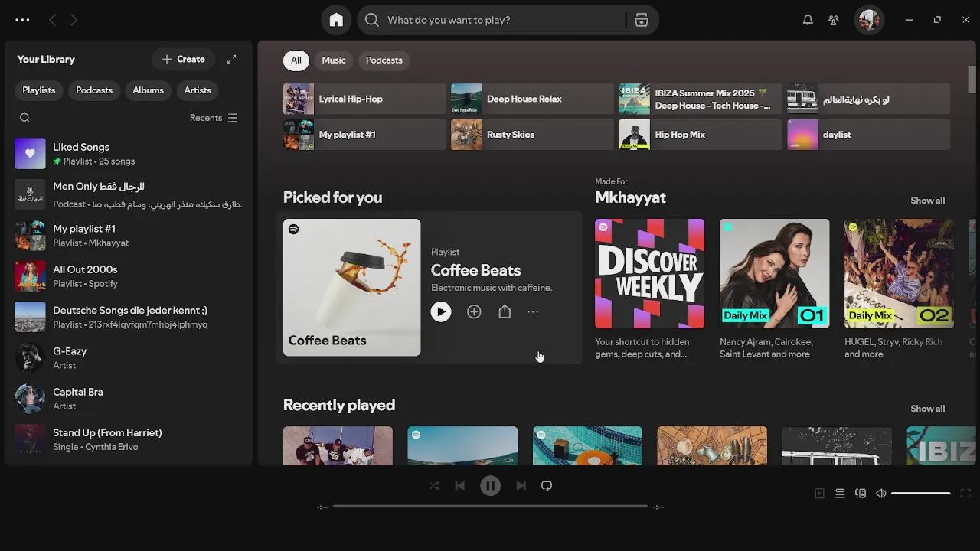Open Now Playing view
The image size is (980, 551).
pos(819,494)
